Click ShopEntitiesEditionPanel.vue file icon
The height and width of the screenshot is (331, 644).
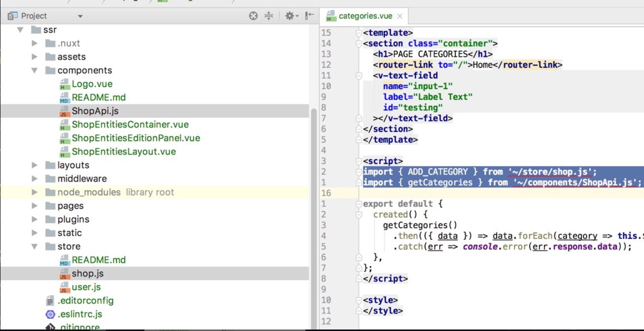pyautogui.click(x=64, y=139)
